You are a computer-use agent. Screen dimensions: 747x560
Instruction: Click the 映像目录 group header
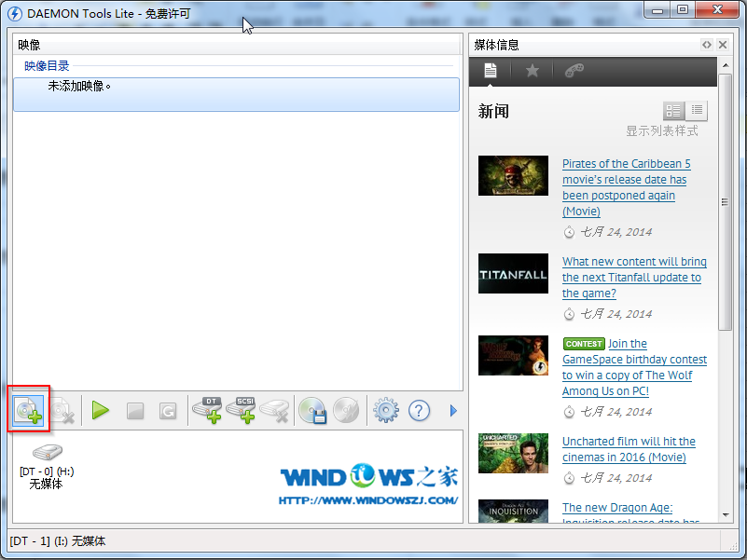coord(47,66)
